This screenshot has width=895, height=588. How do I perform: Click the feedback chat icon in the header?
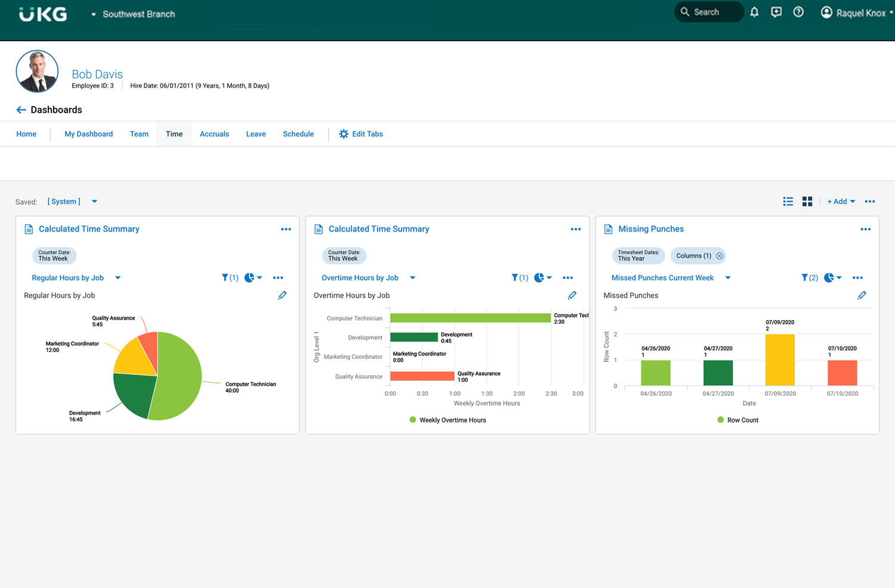coord(776,12)
